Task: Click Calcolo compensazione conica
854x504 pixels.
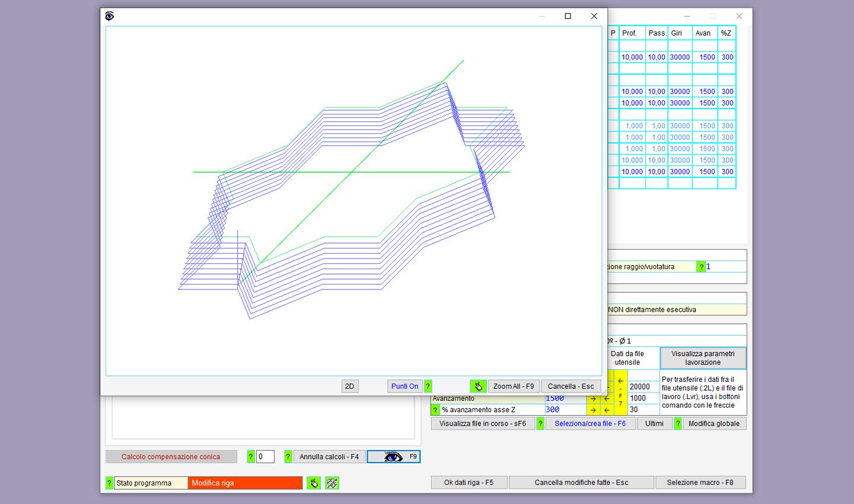Action: [171, 457]
